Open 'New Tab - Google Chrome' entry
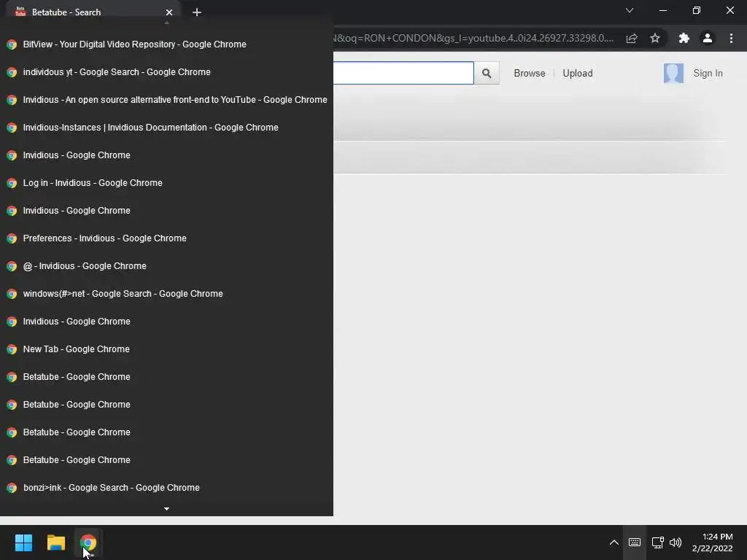747x560 pixels. point(166,349)
